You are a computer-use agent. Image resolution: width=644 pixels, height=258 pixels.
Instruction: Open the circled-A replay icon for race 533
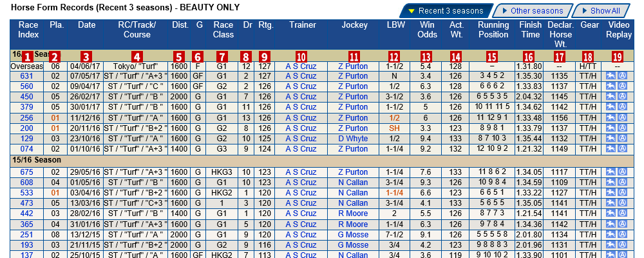coord(623,192)
